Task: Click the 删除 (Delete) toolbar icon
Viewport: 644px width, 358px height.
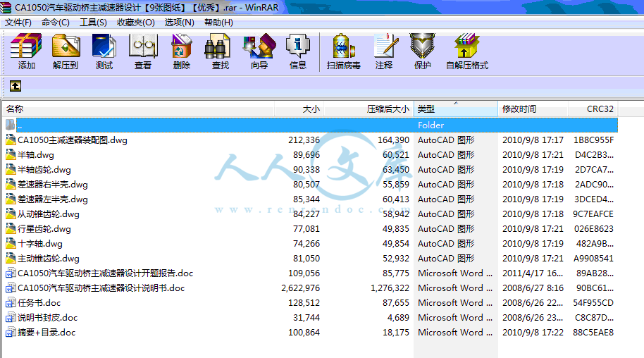Action: tap(182, 51)
